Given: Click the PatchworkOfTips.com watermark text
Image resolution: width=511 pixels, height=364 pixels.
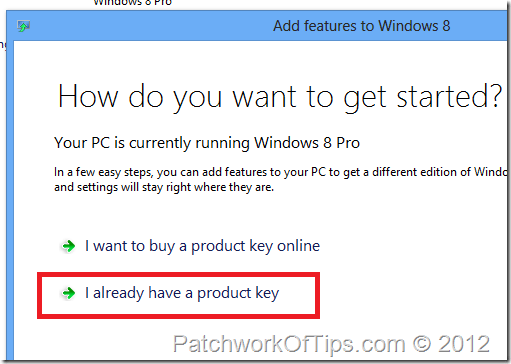Looking at the screenshot, I should pos(289,345).
